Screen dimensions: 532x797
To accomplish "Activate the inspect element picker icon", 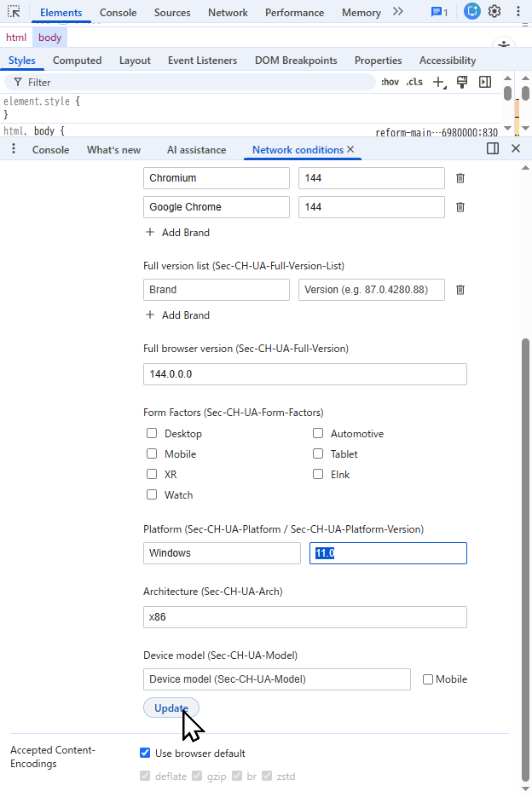I will (14, 13).
